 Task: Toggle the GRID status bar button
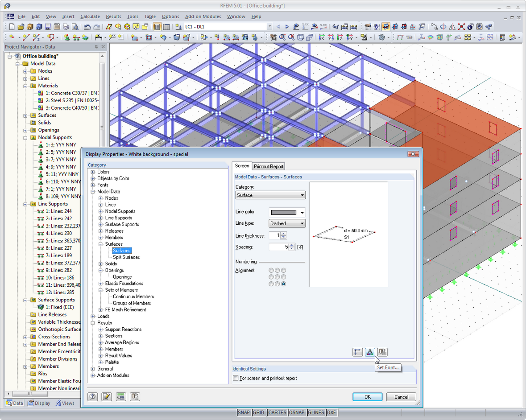click(258, 412)
